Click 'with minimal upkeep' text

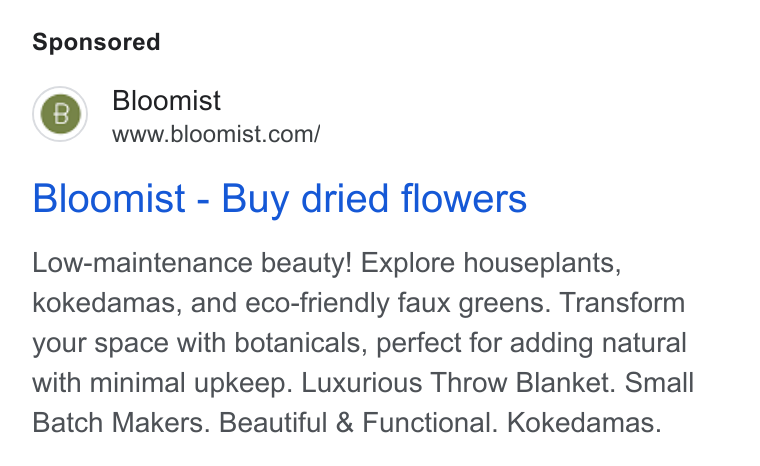click(163, 384)
